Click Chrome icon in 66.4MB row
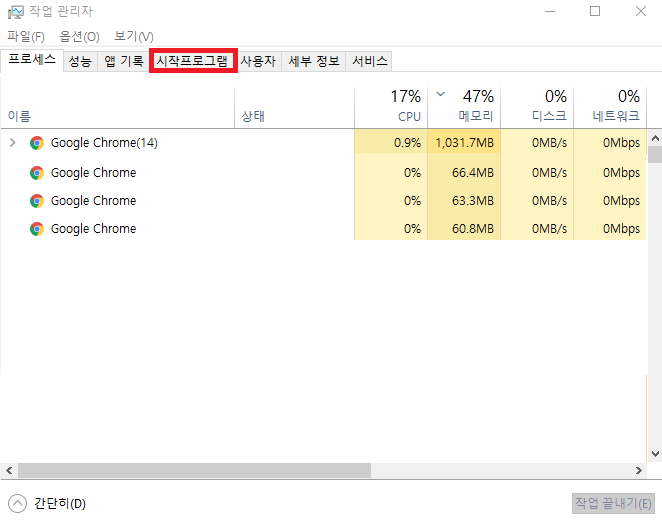The image size is (662, 527). (37, 173)
